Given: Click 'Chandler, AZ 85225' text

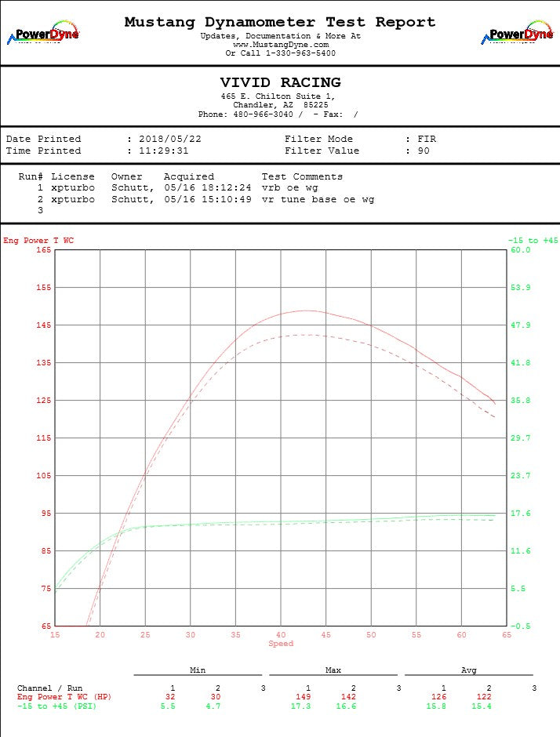Looking at the screenshot, I should click(x=280, y=105).
